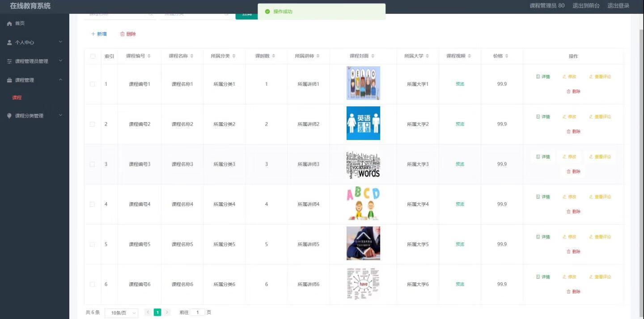This screenshot has height=319, width=644.
Task: Click sort arrows next to 所属大学
Action: (x=427, y=56)
